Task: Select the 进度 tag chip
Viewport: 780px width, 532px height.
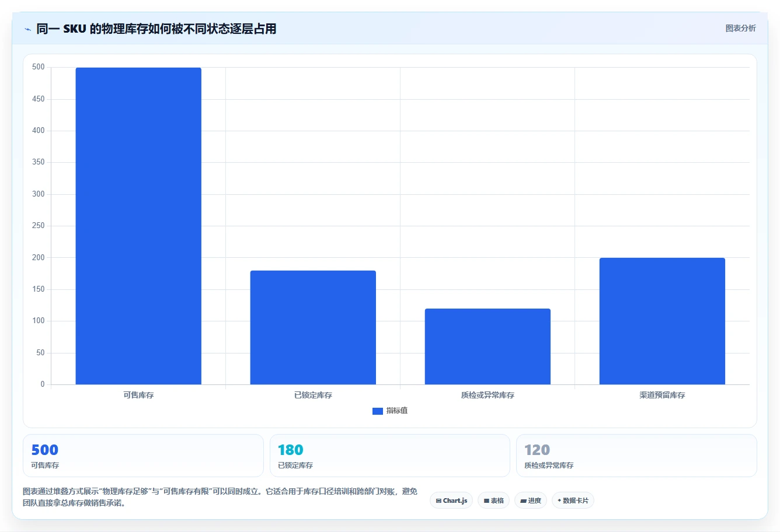Action: [530, 501]
